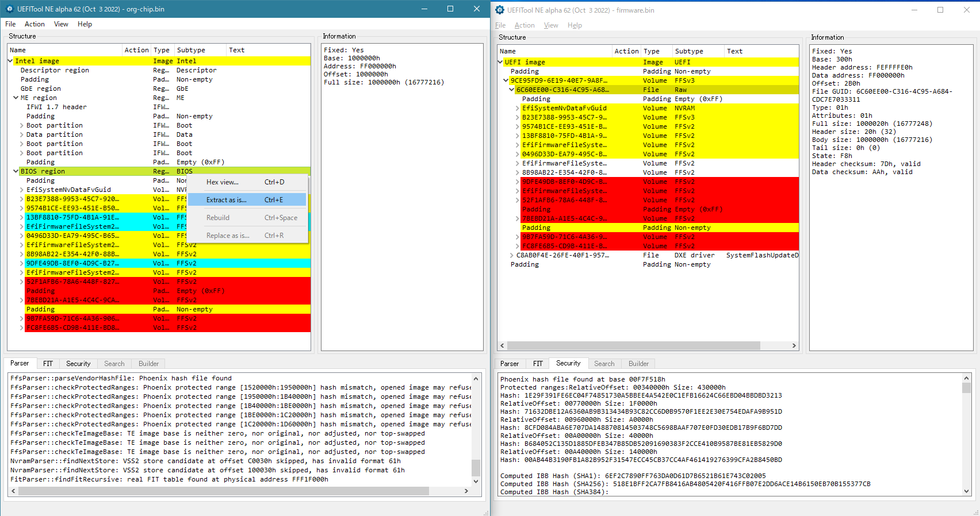The height and width of the screenshot is (516, 980).
Task: Expand EfiSystemNvDataFvGuid node in firmware.bin window
Action: (518, 108)
